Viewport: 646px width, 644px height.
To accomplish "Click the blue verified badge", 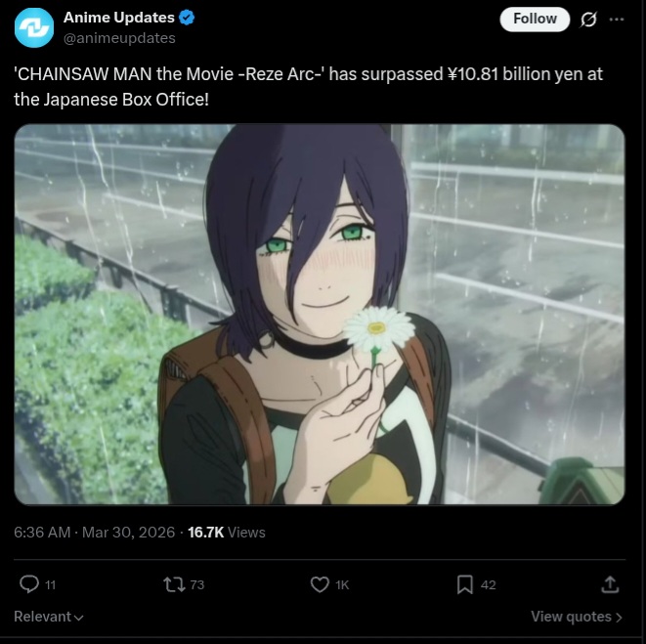I will 187,18.
